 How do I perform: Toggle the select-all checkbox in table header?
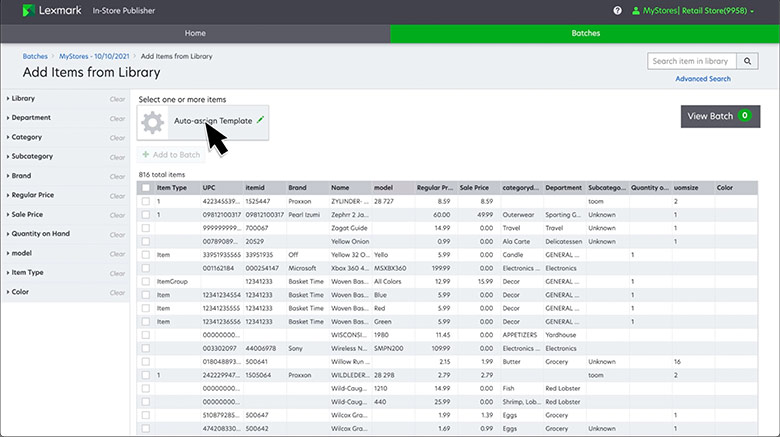click(x=146, y=187)
